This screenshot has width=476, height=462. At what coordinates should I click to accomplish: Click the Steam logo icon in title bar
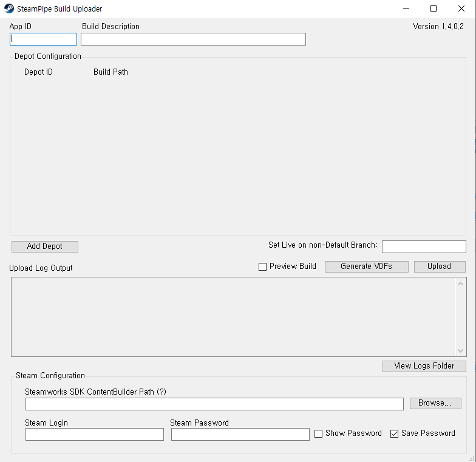pyautogui.click(x=8, y=8)
